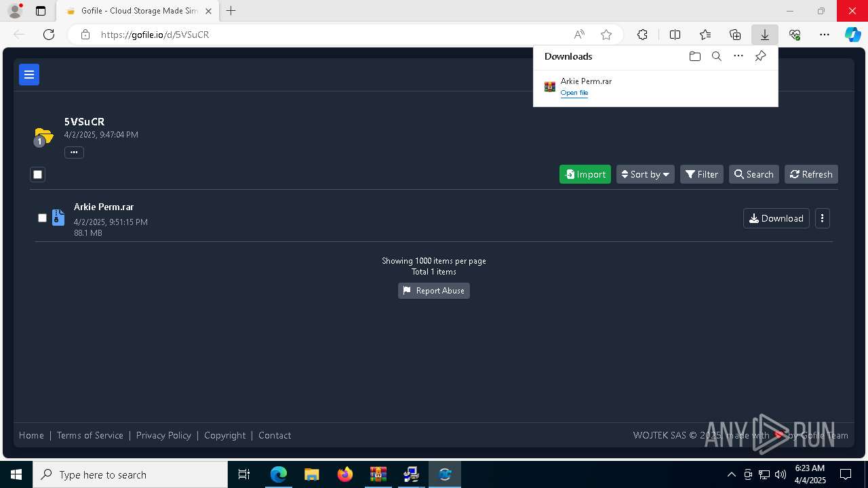Click the 5VSuCR folder icon
This screenshot has height=488, width=868.
[x=43, y=136]
